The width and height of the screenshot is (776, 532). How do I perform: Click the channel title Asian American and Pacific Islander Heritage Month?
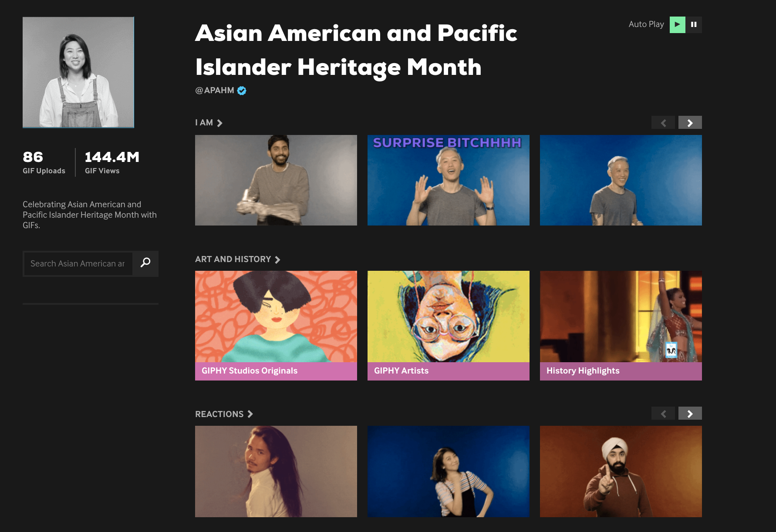click(x=356, y=50)
